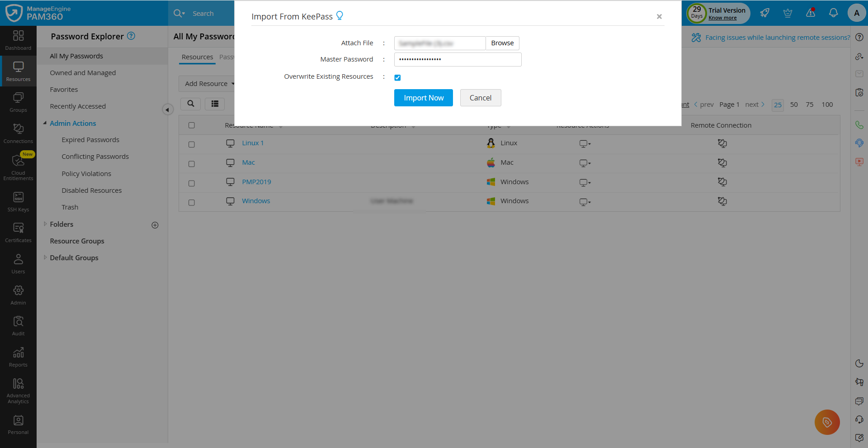Screen dimensions: 868x448
Task: Uncheck Overwrite Existing Resources checkbox
Action: point(397,77)
